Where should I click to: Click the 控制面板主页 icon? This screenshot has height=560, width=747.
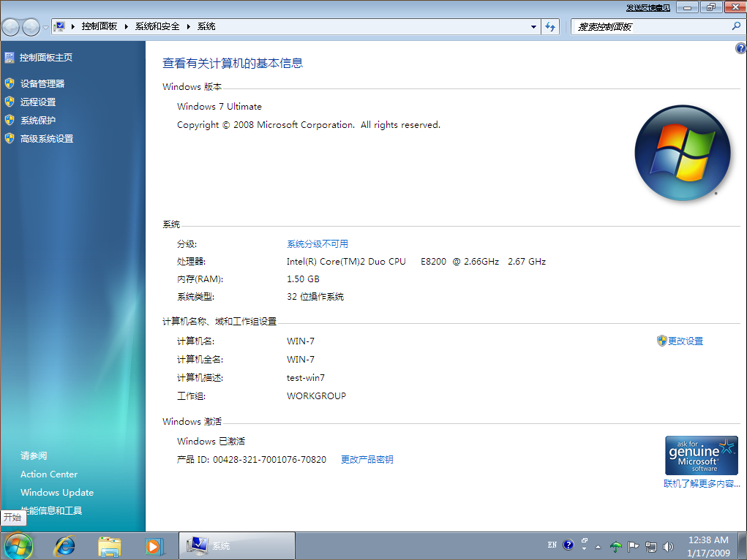coord(10,58)
